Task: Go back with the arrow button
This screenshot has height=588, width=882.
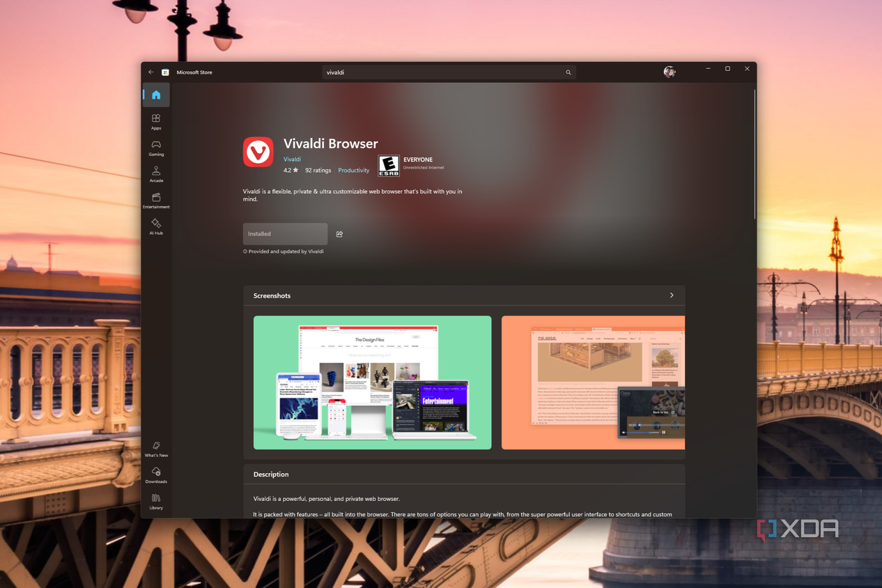Action: (150, 72)
